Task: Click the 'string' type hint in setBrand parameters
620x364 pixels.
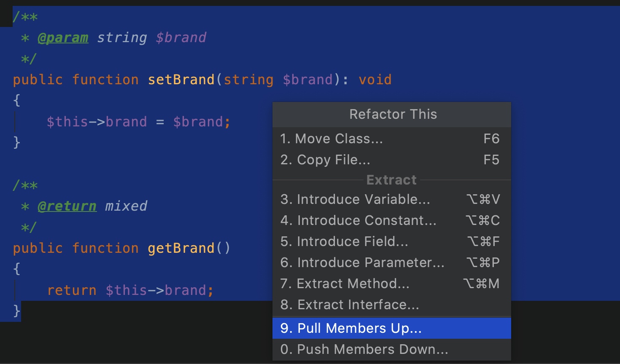Action: click(x=248, y=80)
